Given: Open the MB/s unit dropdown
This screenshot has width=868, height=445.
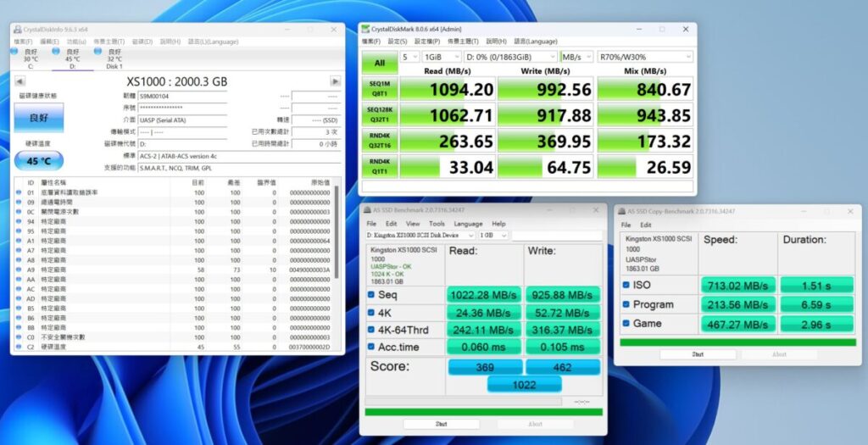Looking at the screenshot, I should pos(576,57).
